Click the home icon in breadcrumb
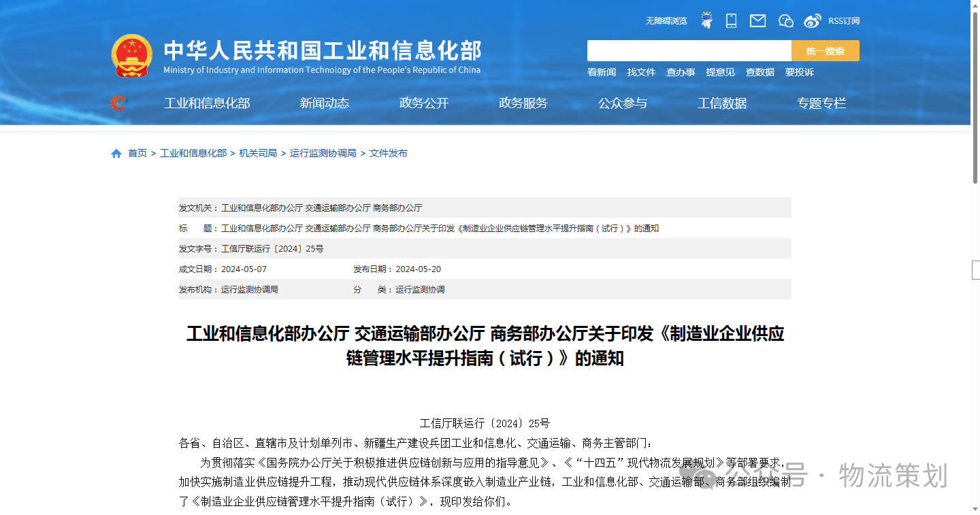This screenshot has width=980, height=515. click(x=116, y=153)
